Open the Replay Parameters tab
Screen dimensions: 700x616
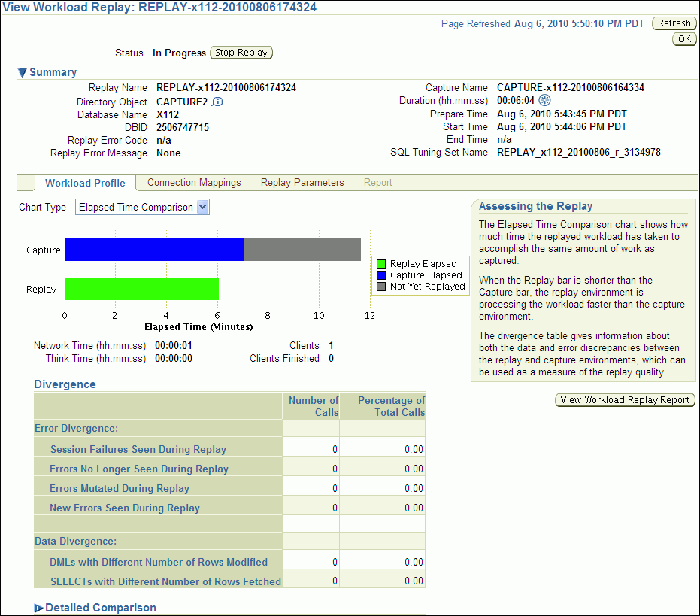click(302, 183)
